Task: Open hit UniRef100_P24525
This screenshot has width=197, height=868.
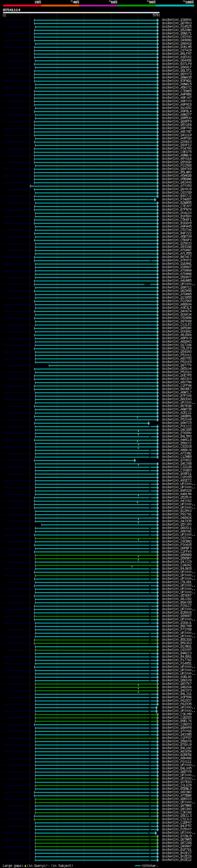Action: 177,26
